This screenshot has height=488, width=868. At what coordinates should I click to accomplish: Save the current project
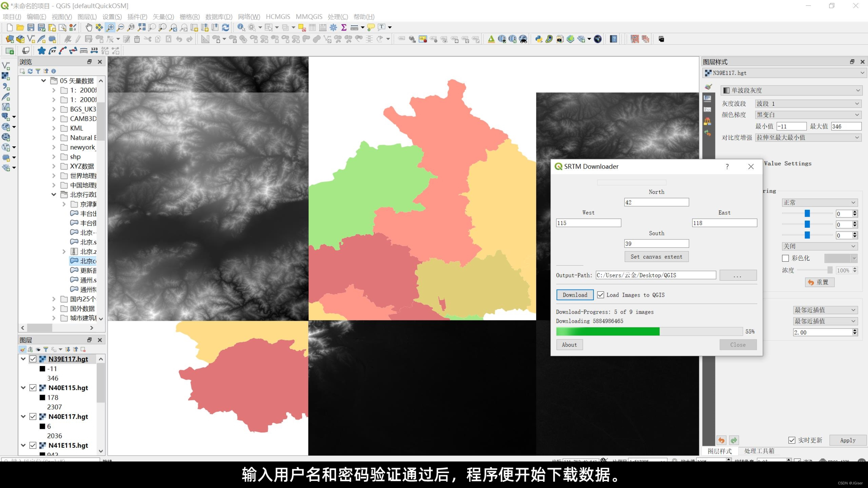tap(31, 27)
